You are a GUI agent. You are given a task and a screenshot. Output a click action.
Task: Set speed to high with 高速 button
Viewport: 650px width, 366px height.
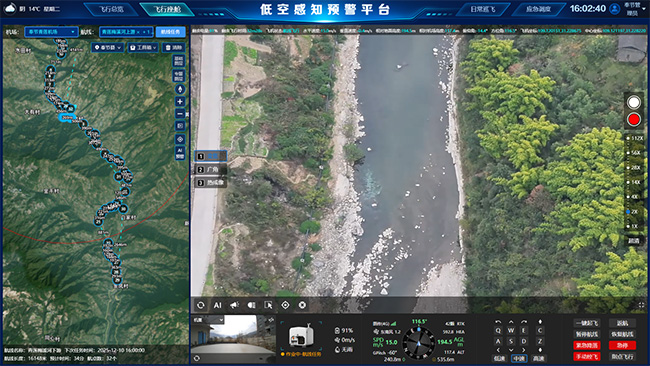[538, 359]
